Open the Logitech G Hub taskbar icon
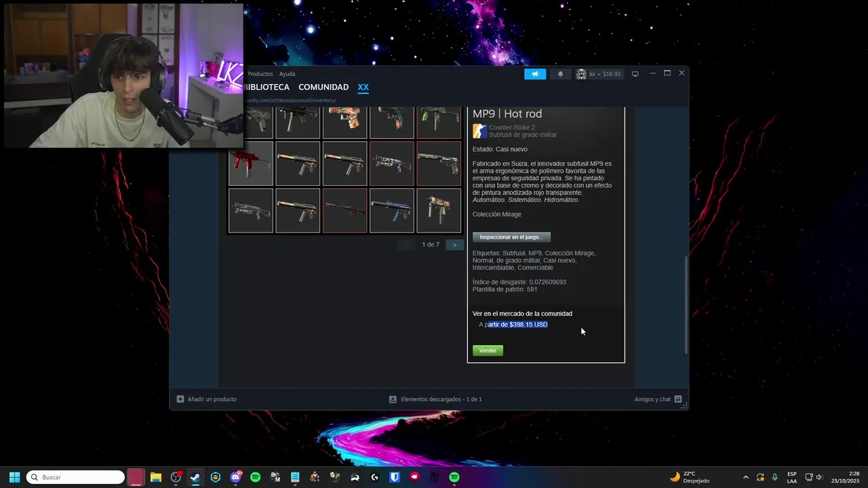The width and height of the screenshot is (868, 488). pos(375,477)
